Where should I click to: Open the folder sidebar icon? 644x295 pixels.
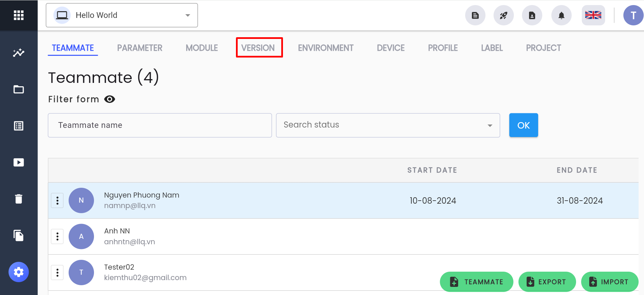click(x=19, y=89)
